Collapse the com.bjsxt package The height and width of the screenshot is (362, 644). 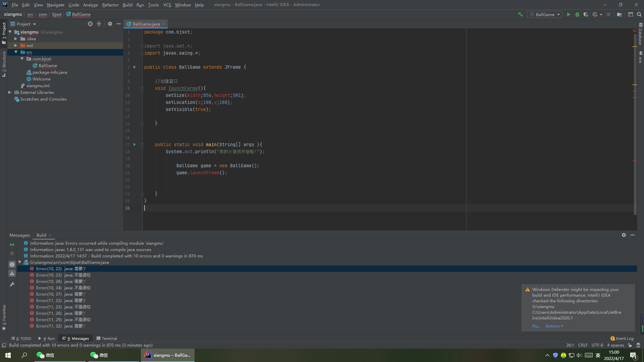[22, 59]
